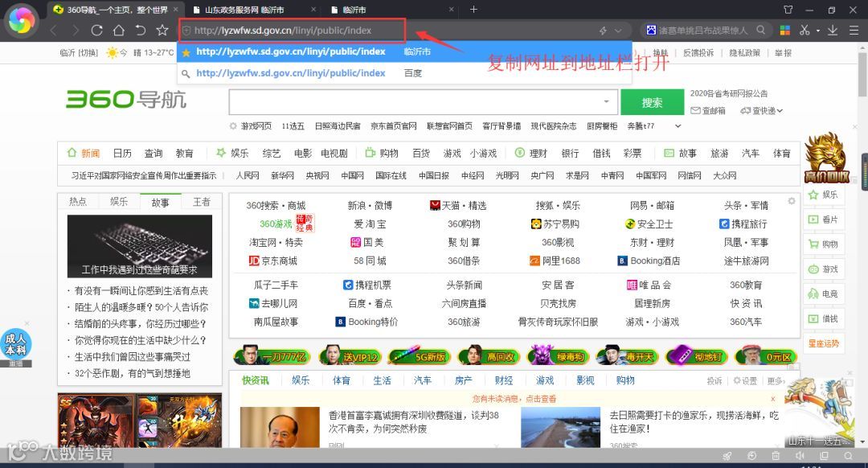The height and width of the screenshot is (468, 868).
Task: Open the browser hamburger menu icon
Action: 854,31
